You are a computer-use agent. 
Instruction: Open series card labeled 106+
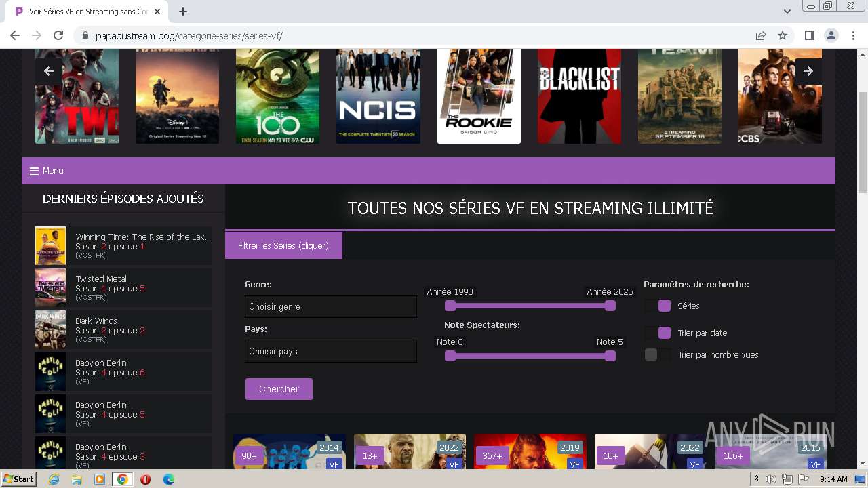(771, 451)
